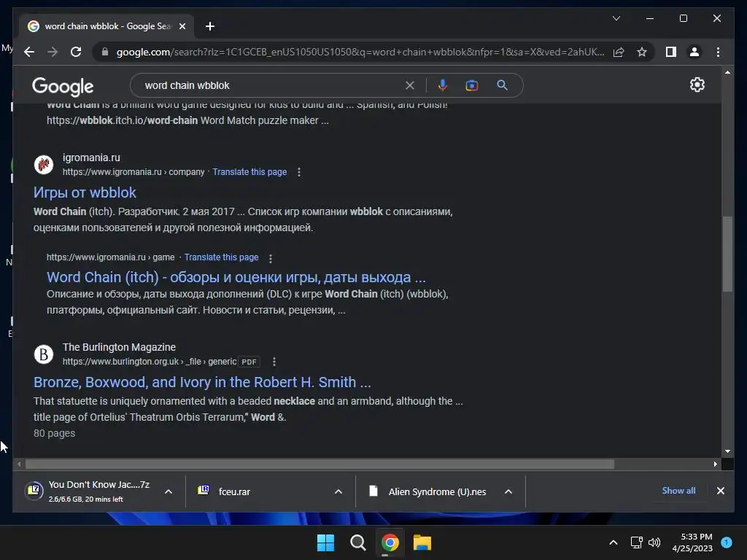Close the word chain wbblok tab
The width and height of the screenshot is (747, 560).
click(x=182, y=26)
